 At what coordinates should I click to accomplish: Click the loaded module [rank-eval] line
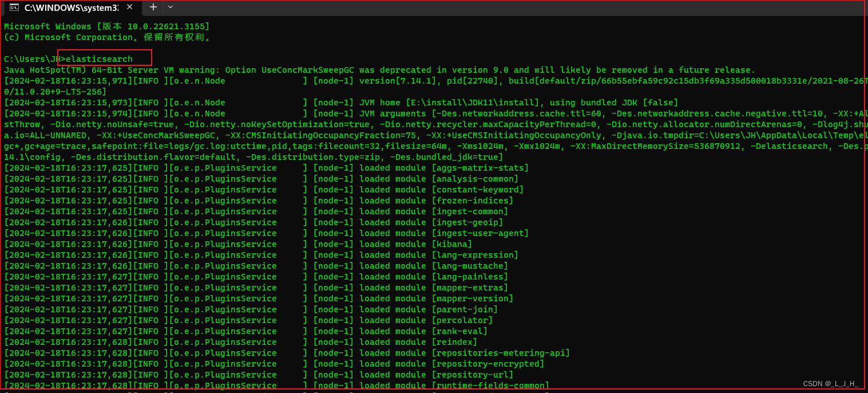[x=245, y=331]
